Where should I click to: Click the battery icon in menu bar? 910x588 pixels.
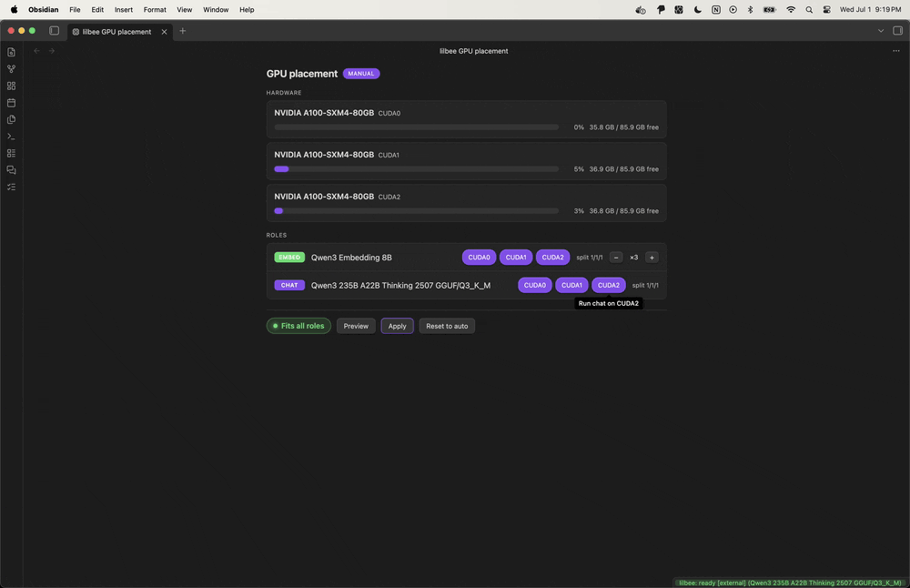[x=770, y=9]
